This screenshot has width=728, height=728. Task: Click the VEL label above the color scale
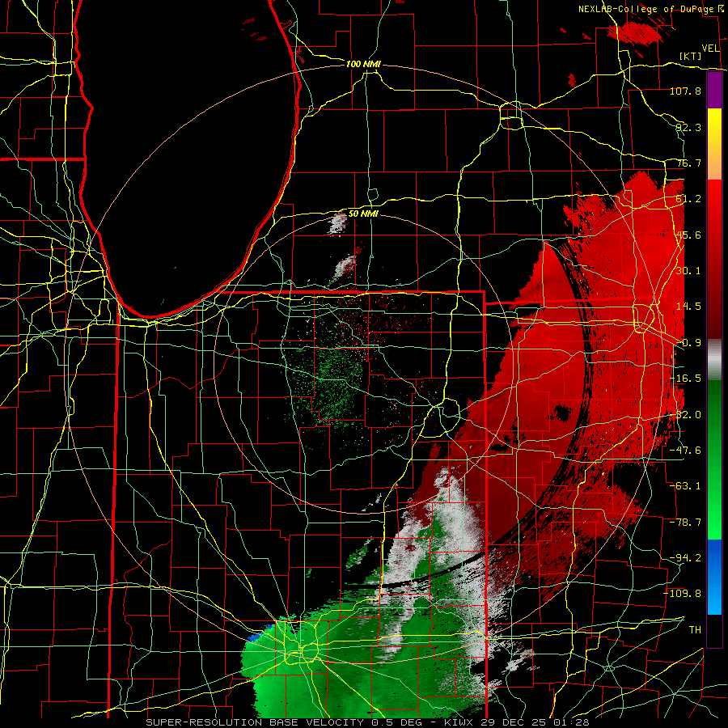coord(710,48)
